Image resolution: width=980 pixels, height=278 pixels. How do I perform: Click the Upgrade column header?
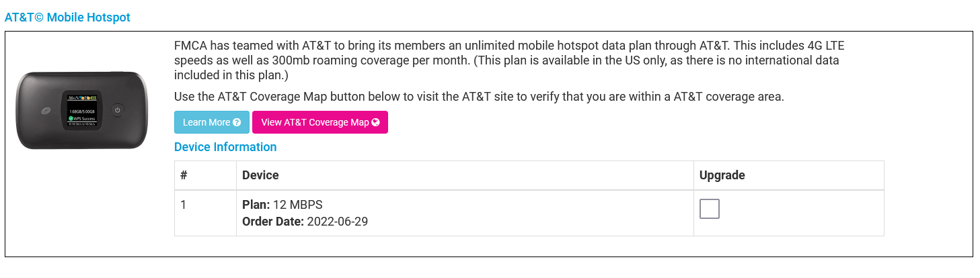pos(722,175)
